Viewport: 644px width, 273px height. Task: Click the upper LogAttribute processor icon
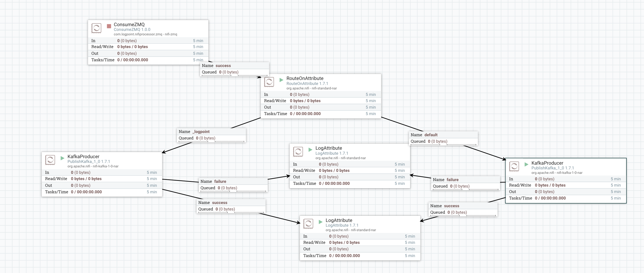click(298, 152)
